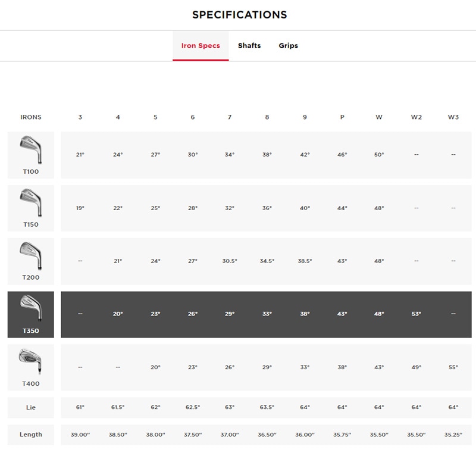Click the SPECIFICATIONS heading
Screen dimensions: 476x456
[240, 15]
